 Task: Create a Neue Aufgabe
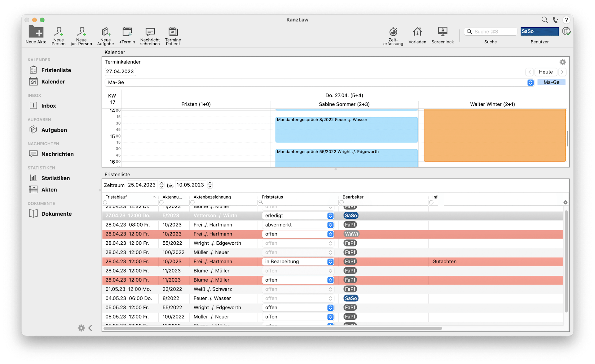point(105,36)
